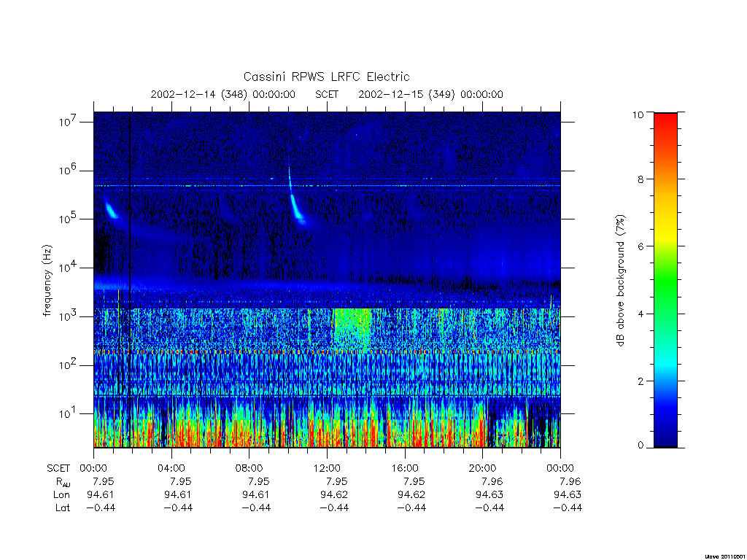This screenshot has width=747, height=560.
Task: Click the dB above background label
Action: coord(620,281)
